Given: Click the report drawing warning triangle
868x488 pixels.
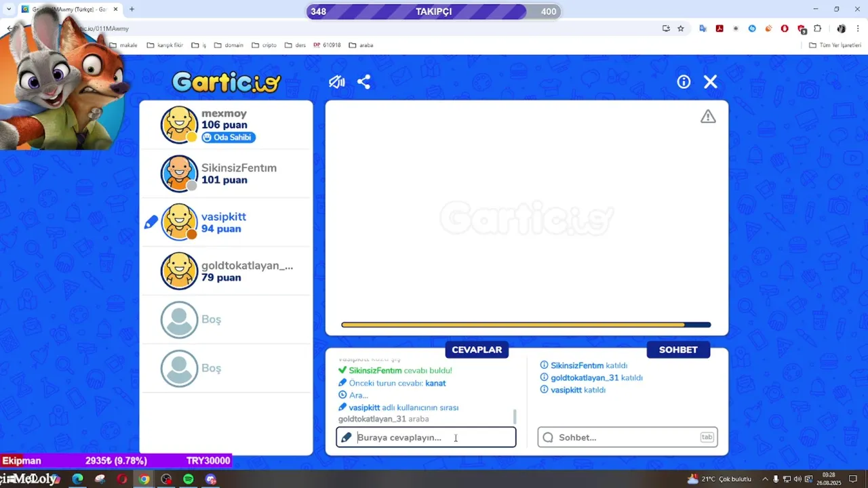Looking at the screenshot, I should coord(708,117).
